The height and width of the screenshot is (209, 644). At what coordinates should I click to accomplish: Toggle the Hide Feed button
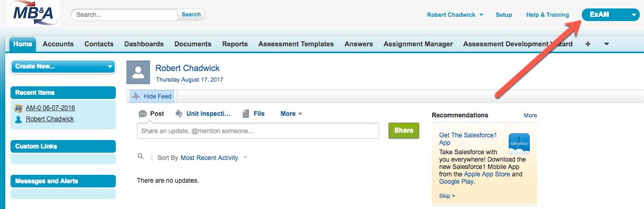pyautogui.click(x=152, y=96)
